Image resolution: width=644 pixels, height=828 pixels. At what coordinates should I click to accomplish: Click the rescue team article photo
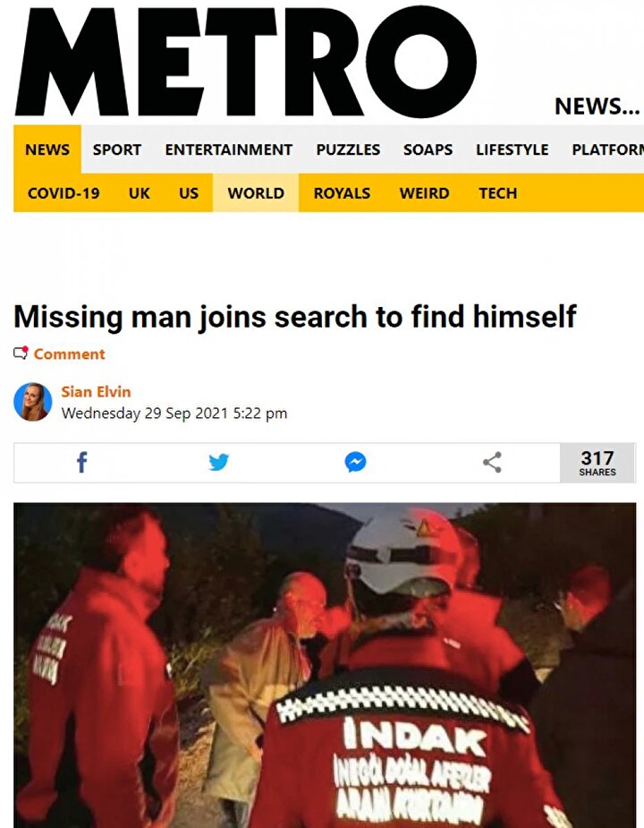(x=325, y=665)
